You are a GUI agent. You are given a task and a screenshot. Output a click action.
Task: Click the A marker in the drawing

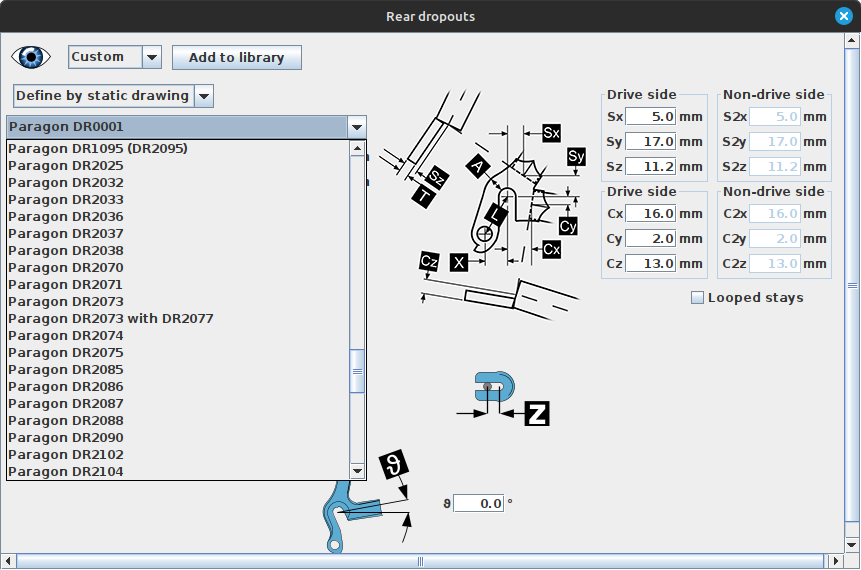478,165
